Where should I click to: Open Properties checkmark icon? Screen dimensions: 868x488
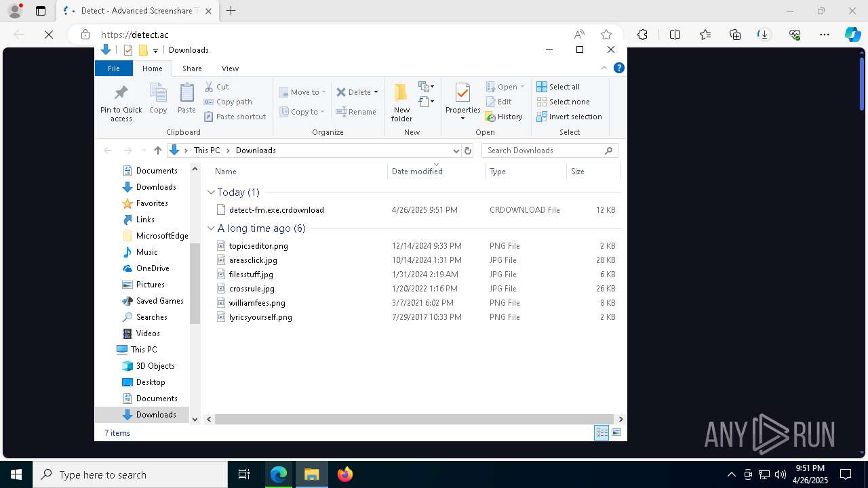coord(462,94)
